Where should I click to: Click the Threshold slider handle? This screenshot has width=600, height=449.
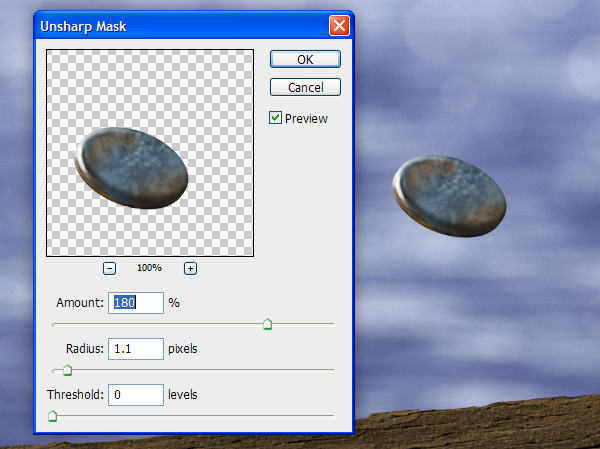point(52,416)
